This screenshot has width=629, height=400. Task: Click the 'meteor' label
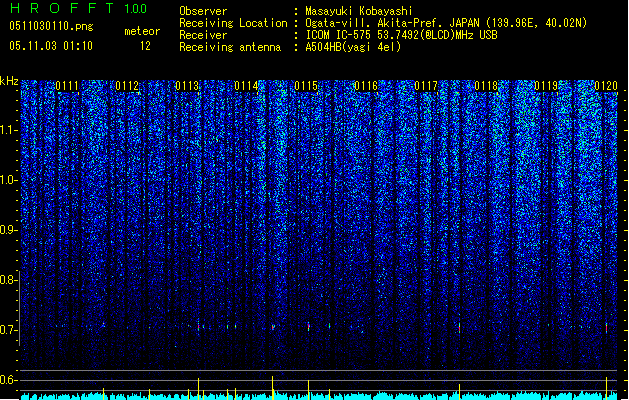(x=142, y=31)
